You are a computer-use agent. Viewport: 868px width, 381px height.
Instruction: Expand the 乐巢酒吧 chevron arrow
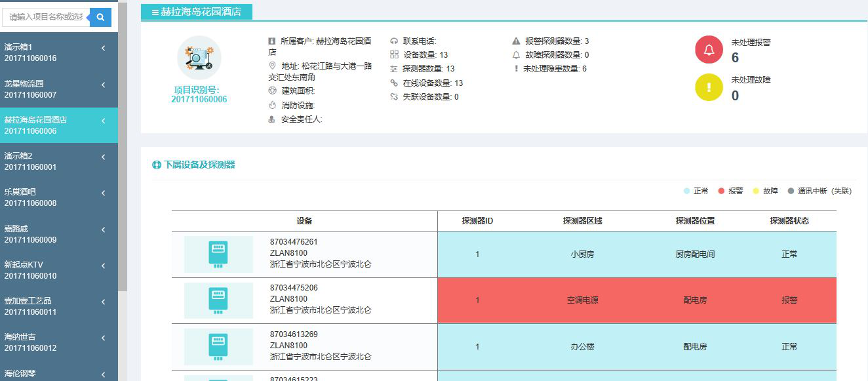click(104, 193)
